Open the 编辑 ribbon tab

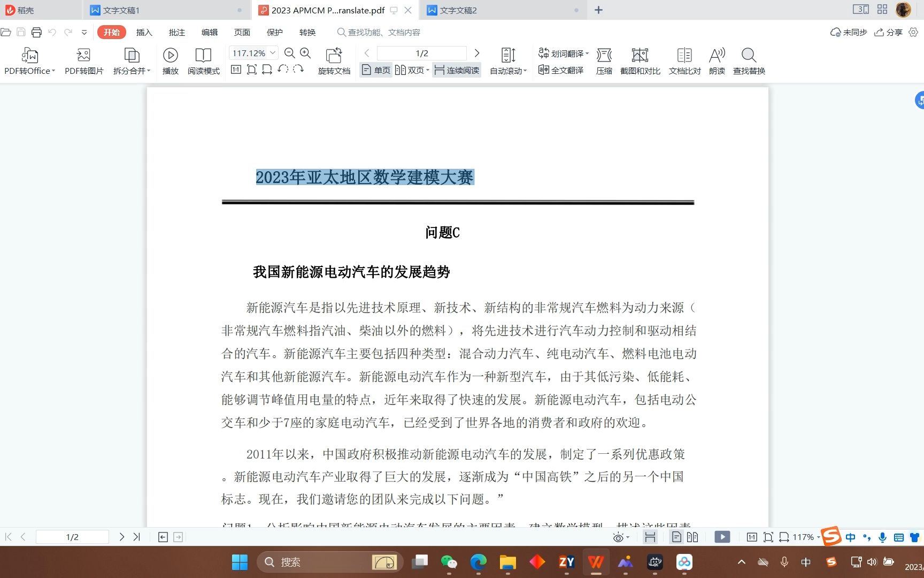coord(209,32)
